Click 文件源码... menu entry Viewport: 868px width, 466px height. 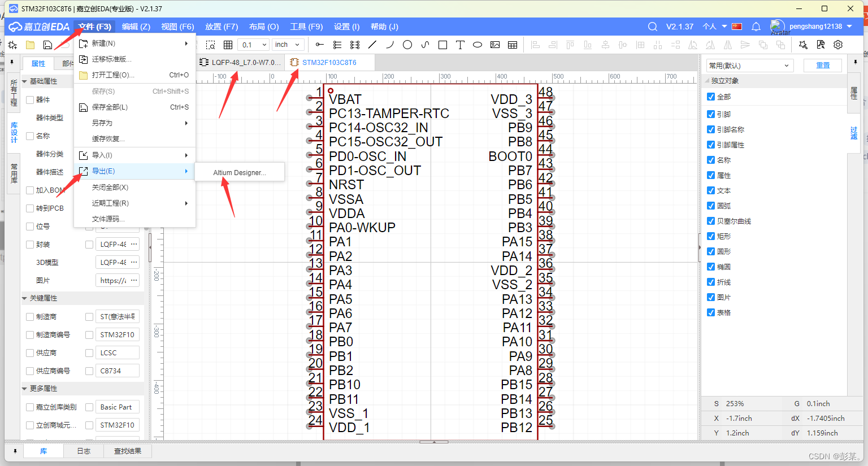[134, 219]
